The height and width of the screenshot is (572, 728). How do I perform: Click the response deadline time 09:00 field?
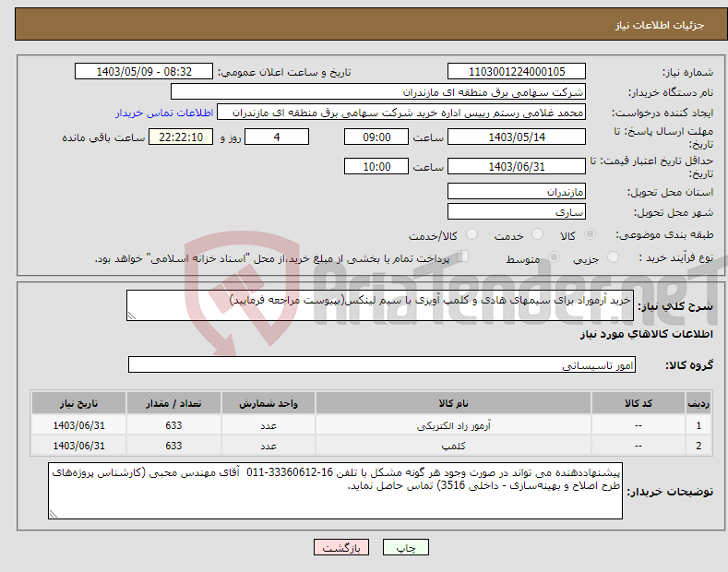click(x=376, y=137)
